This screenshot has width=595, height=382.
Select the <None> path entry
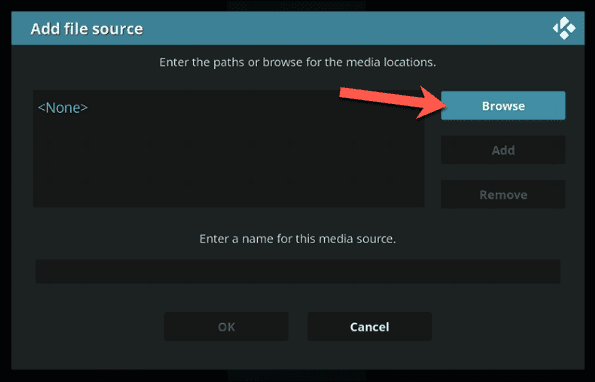[x=63, y=108]
